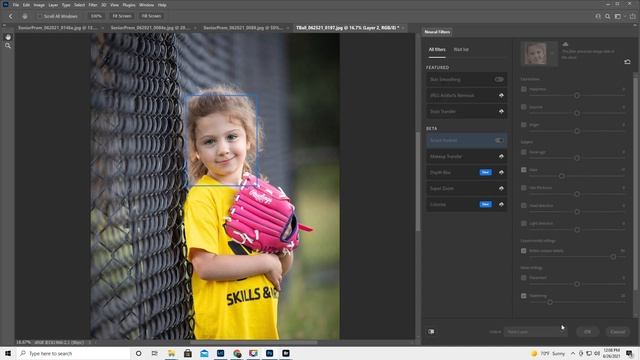The height and width of the screenshot is (360, 640).
Task: Enable the Facial age checkbox
Action: pos(524,152)
